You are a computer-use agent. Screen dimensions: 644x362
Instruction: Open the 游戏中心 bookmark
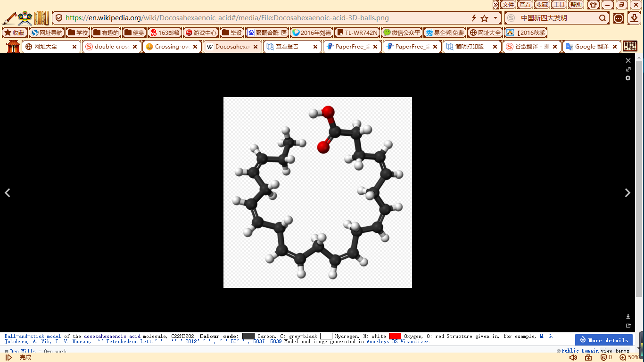pos(201,33)
